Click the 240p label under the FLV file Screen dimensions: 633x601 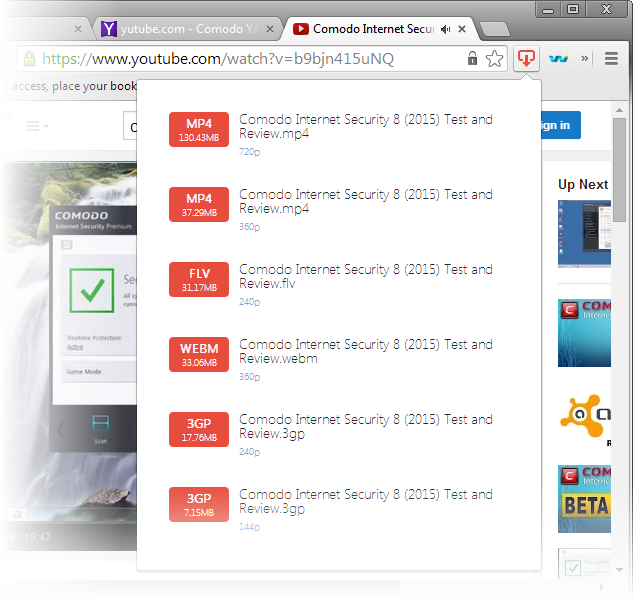pyautogui.click(x=249, y=302)
